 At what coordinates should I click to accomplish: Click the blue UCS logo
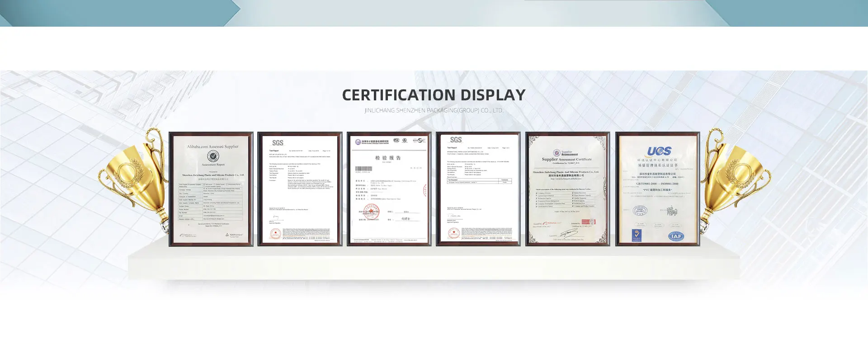tap(659, 151)
